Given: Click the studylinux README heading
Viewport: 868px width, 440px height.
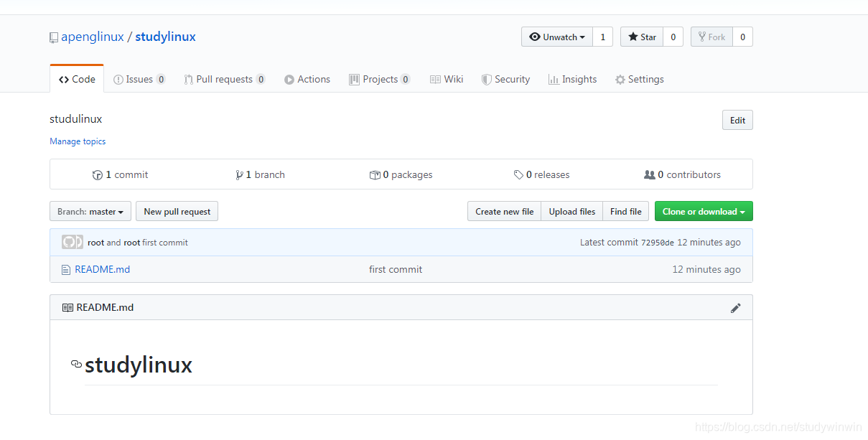Looking at the screenshot, I should click(x=139, y=365).
